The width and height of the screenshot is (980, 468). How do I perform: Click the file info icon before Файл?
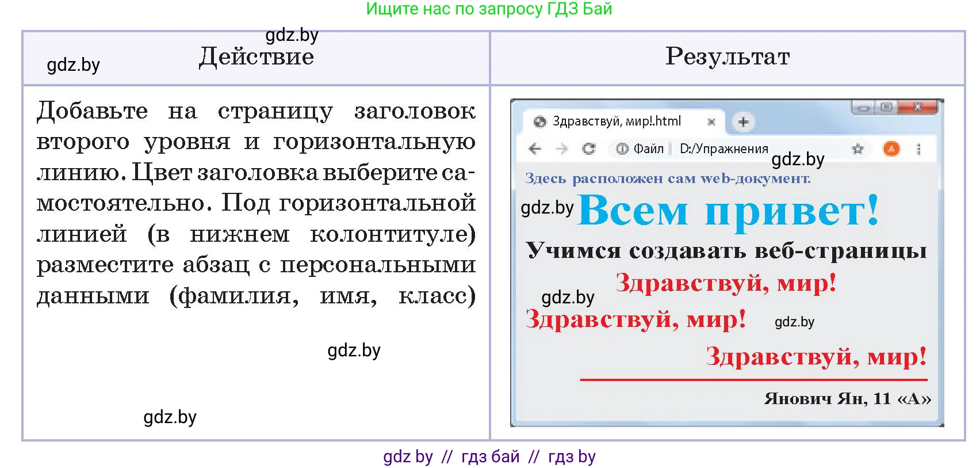coord(622,149)
